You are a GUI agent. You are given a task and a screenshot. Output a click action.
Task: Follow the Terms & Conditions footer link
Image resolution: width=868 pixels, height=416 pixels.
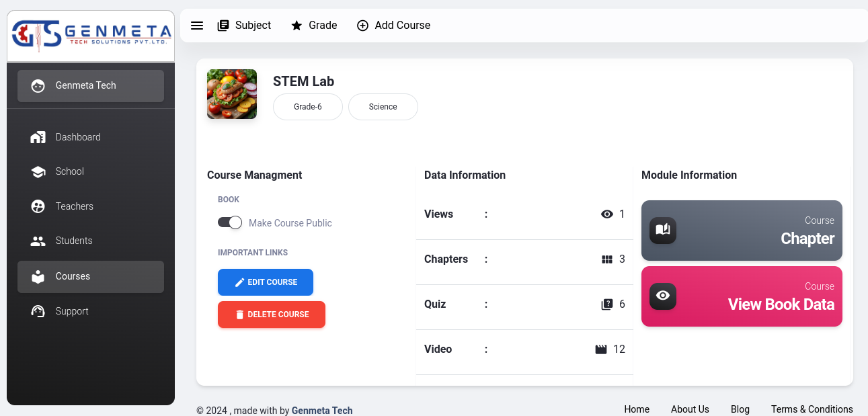[812, 409]
